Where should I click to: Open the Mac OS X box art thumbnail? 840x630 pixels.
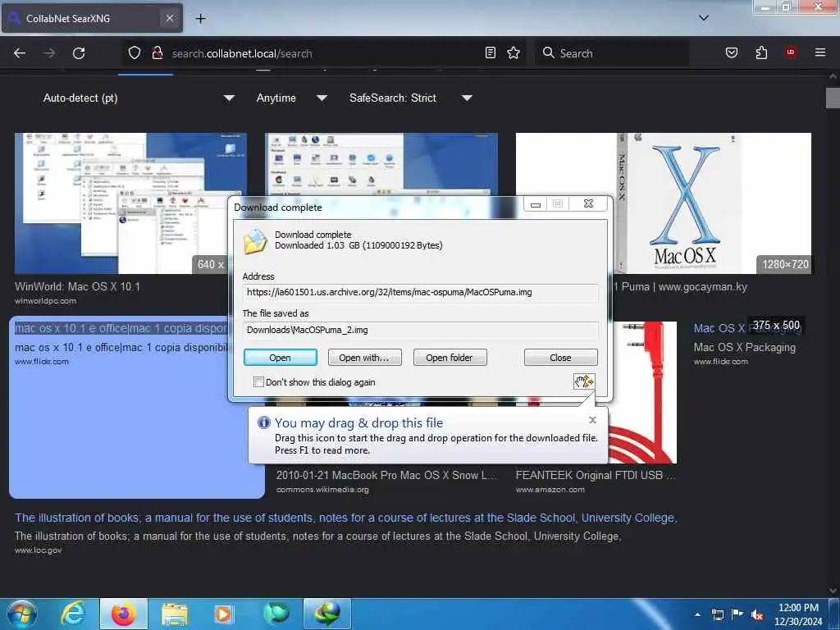coord(663,203)
